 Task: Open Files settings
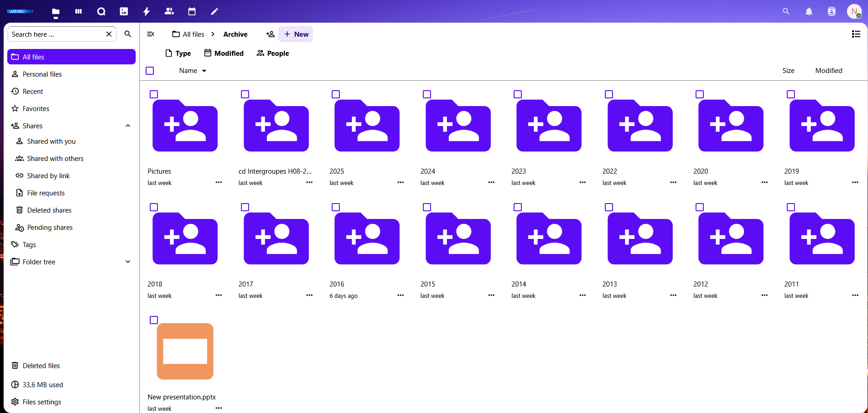click(x=41, y=402)
